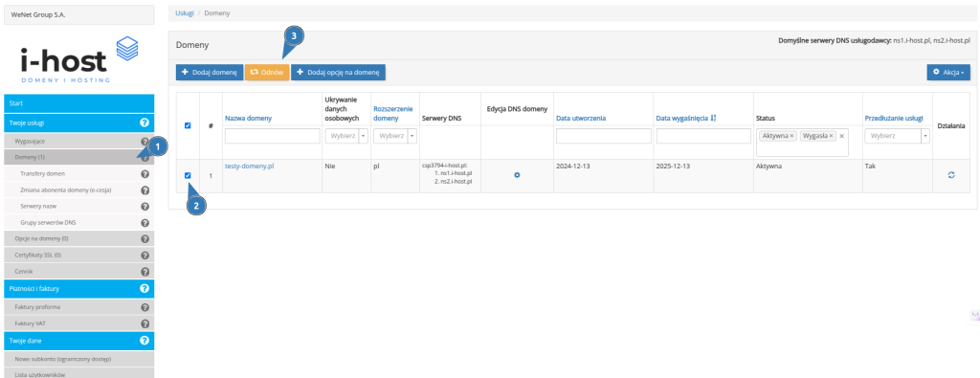Select Grupy serwerów DNS in sidebar
This screenshot has height=378, width=980.
(44, 222)
